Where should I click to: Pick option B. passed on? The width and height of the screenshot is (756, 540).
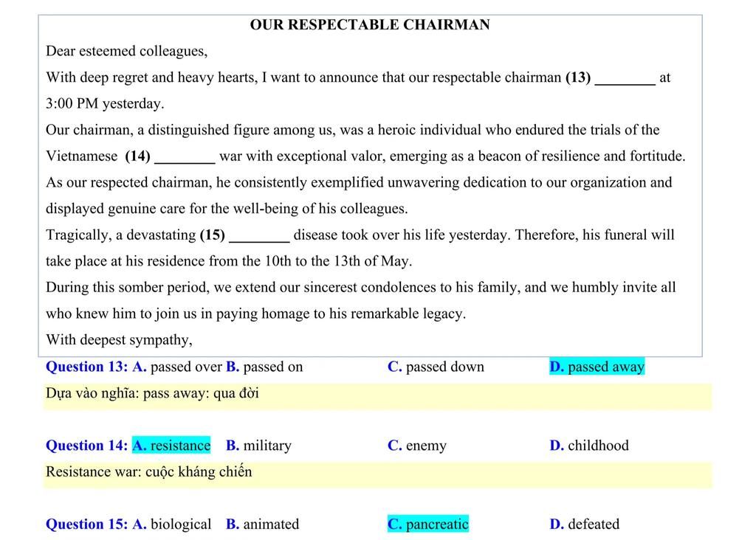click(x=264, y=367)
